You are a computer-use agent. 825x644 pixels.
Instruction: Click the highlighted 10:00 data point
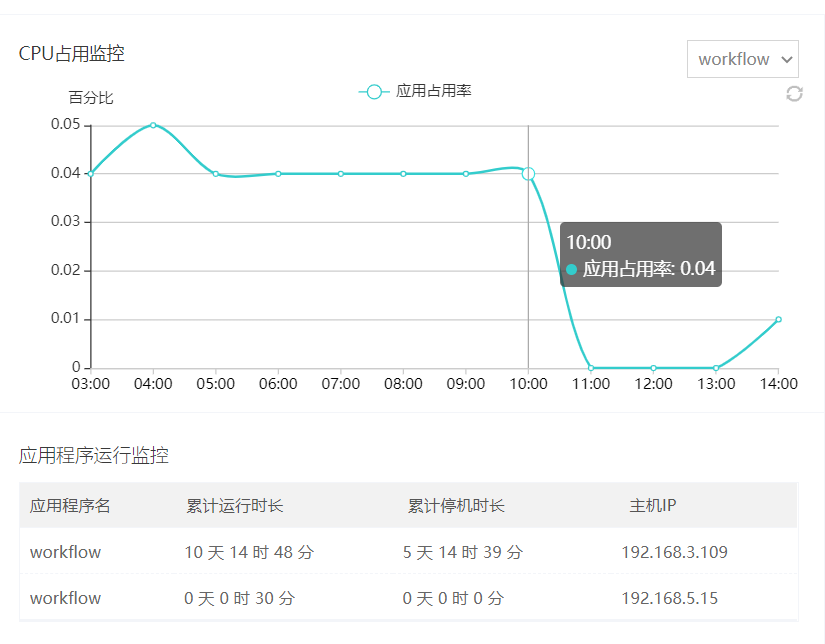528,174
